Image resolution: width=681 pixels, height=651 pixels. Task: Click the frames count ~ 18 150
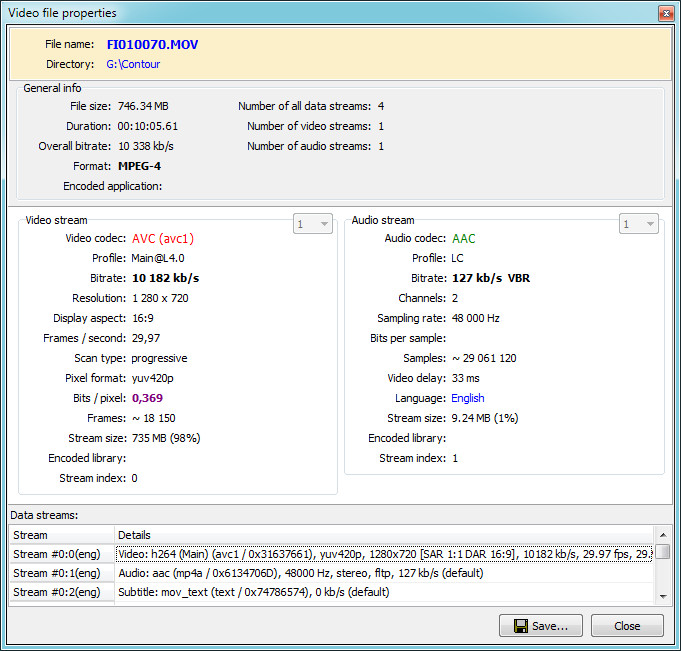tap(154, 418)
